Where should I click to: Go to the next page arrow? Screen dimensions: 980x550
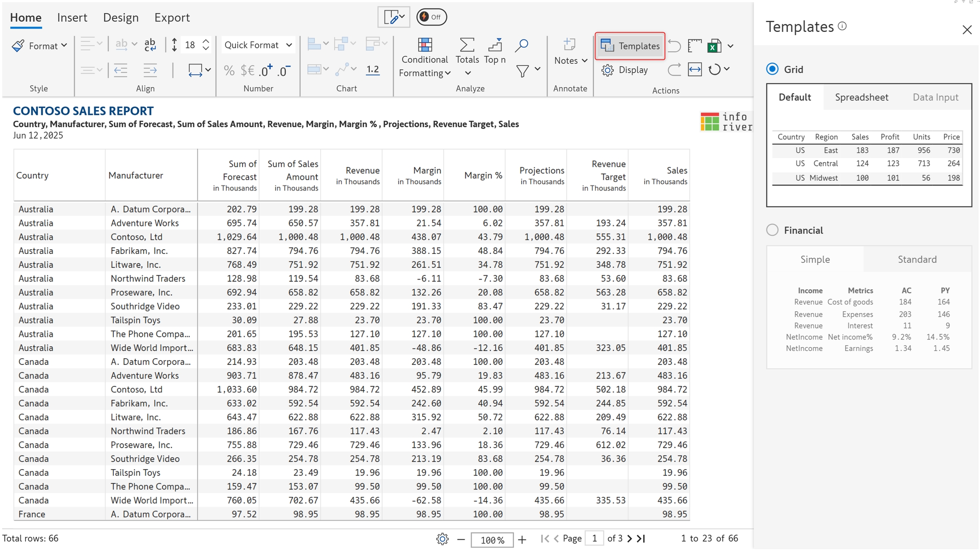[630, 539]
